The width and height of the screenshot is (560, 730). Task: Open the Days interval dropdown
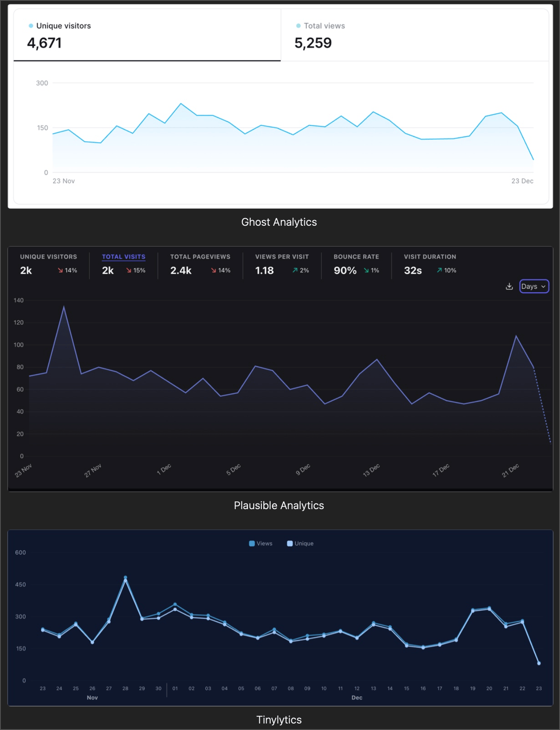tap(533, 287)
